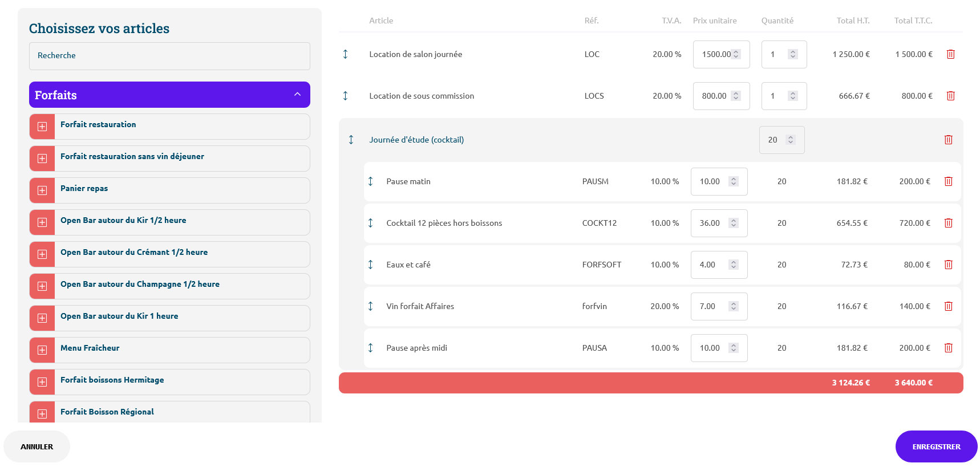Delete the Cocktail 12 pièces hors boissons item
Screen dimensions: 980x467
click(x=948, y=223)
